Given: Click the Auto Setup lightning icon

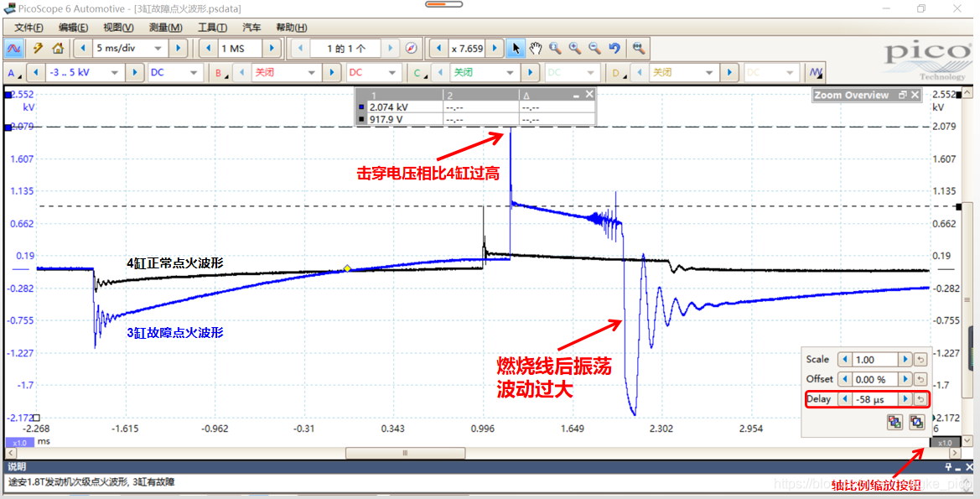Looking at the screenshot, I should tap(38, 48).
